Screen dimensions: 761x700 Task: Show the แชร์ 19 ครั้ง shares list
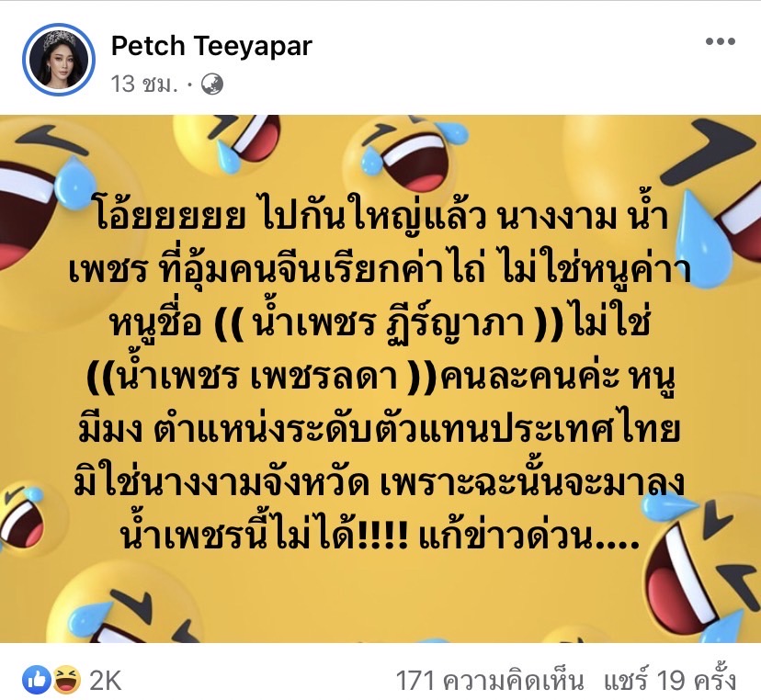tap(670, 679)
